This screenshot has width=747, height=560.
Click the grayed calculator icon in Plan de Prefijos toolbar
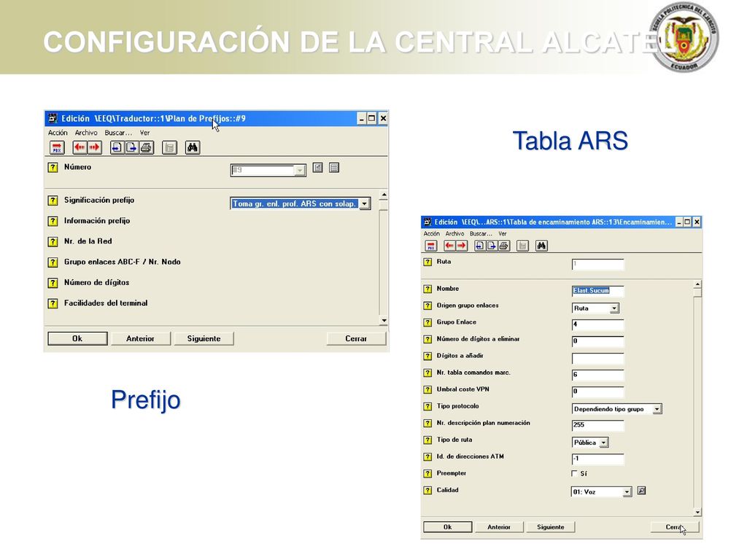click(x=169, y=147)
